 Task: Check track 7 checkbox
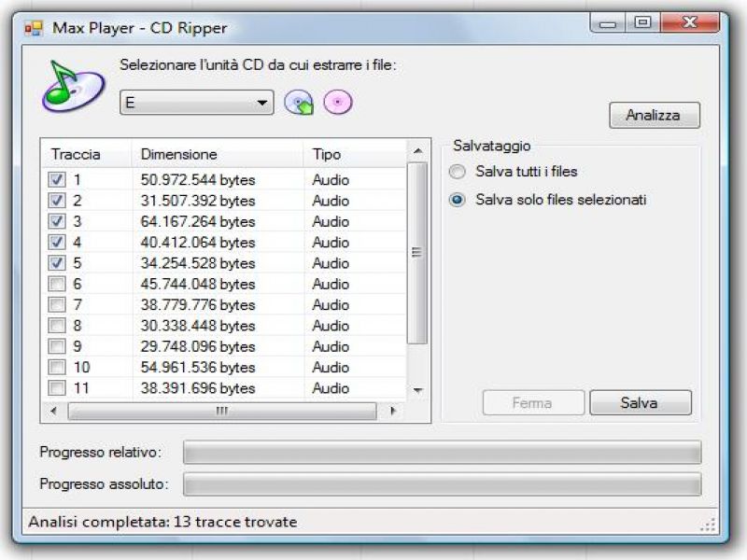pos(57,305)
